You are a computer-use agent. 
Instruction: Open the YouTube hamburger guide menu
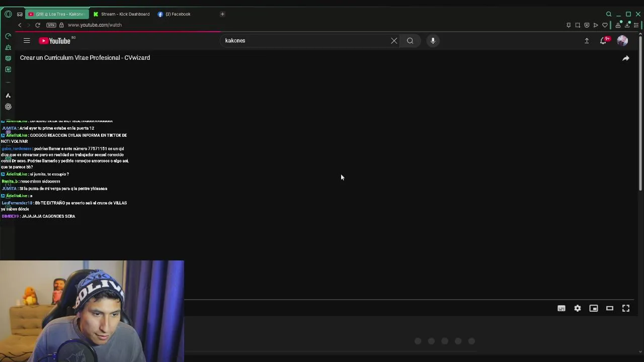click(x=27, y=41)
